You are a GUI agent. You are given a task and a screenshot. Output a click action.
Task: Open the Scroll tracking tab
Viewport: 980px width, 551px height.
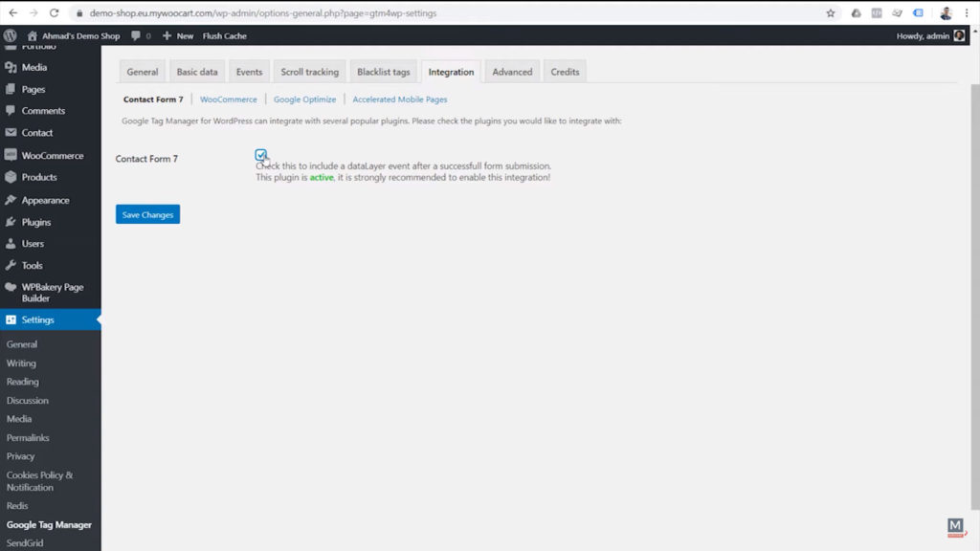tap(308, 71)
